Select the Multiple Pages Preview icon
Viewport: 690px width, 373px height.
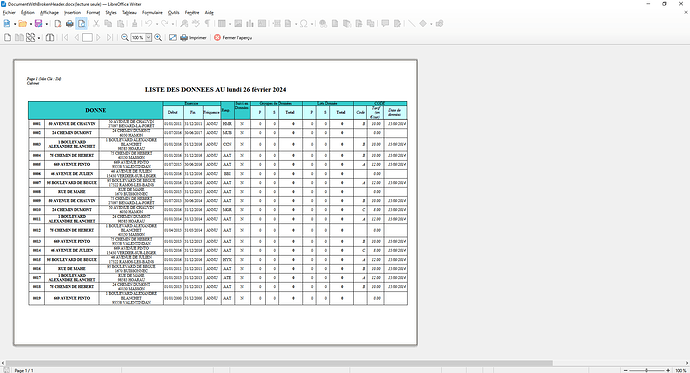tap(30, 38)
